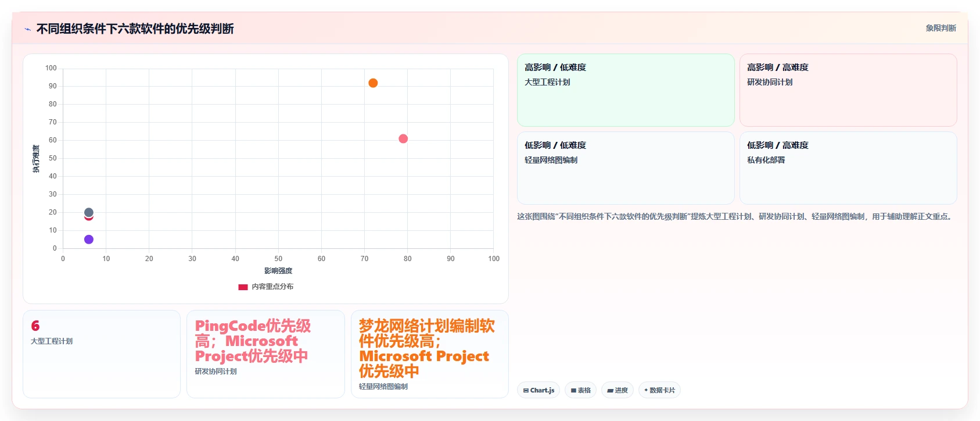Click the 私有化部署 text
The height and width of the screenshot is (421, 980).
point(766,160)
